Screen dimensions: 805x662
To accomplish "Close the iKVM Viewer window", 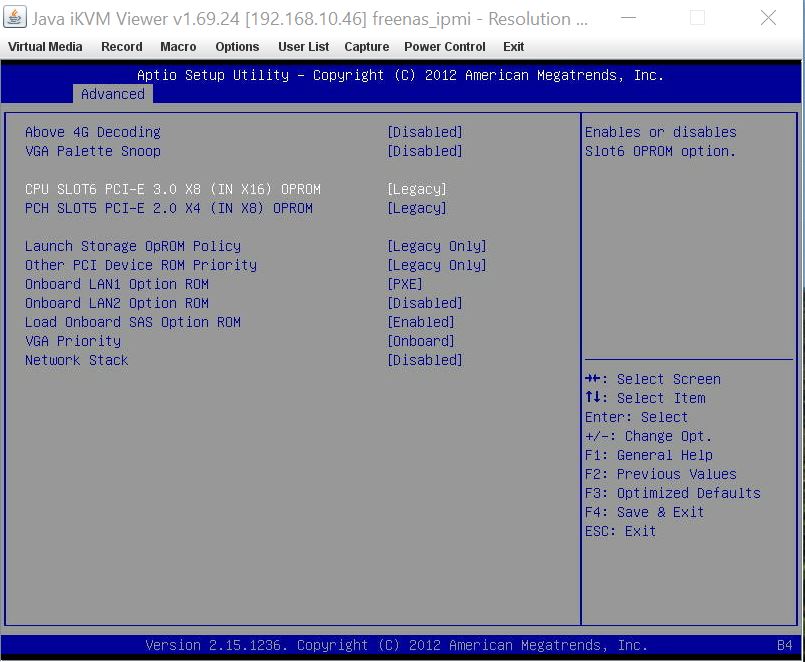I will pos(768,18).
